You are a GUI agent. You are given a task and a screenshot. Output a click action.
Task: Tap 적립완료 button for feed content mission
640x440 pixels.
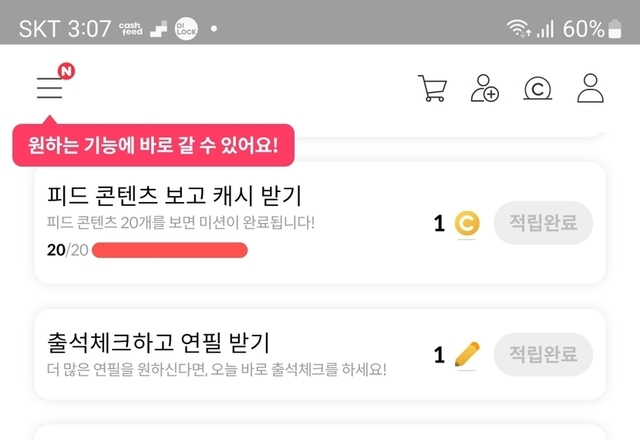tap(543, 223)
